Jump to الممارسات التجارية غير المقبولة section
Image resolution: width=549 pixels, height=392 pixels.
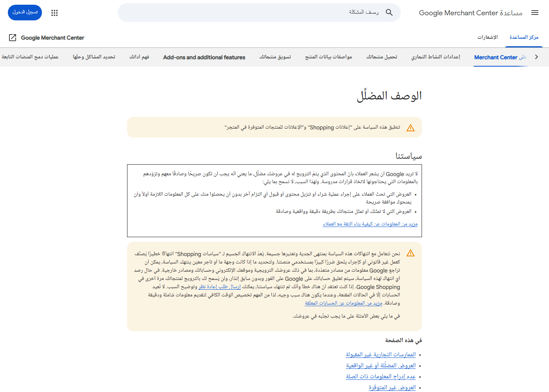[x=381, y=354]
